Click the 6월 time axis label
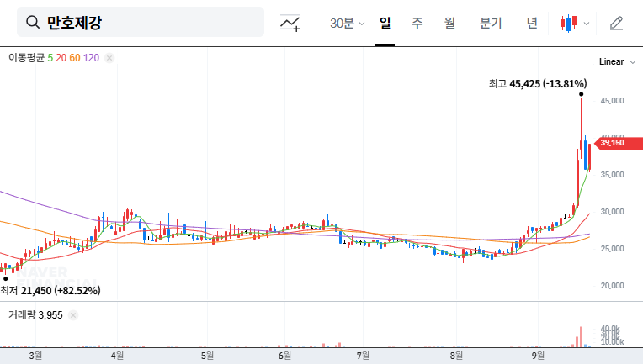Screen dimensions: 643x364 (284, 356)
